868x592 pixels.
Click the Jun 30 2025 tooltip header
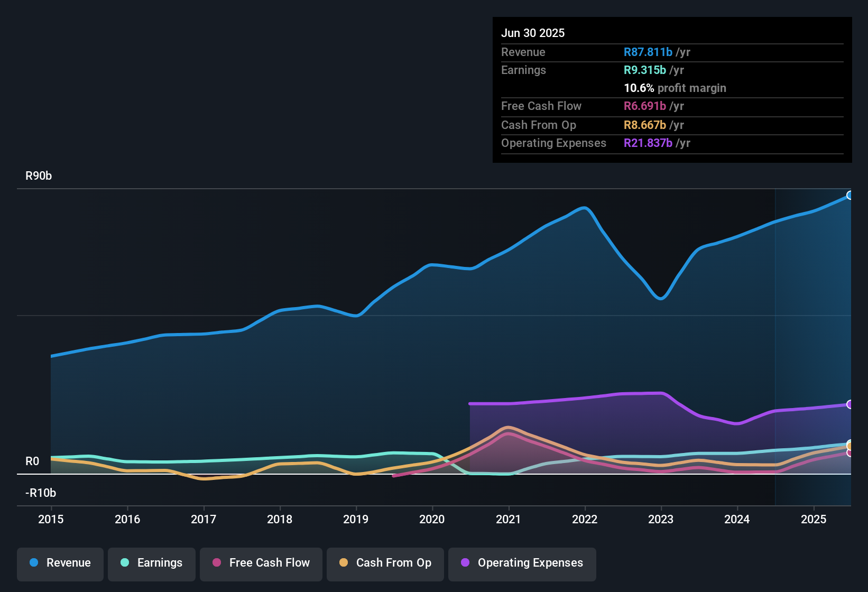pyautogui.click(x=533, y=33)
